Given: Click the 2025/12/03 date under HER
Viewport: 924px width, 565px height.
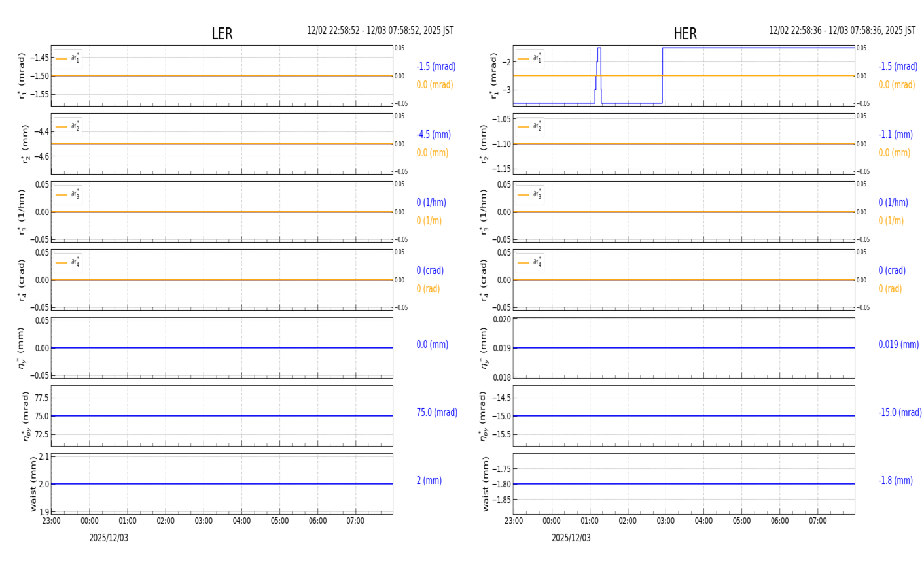Looking at the screenshot, I should coord(571,538).
